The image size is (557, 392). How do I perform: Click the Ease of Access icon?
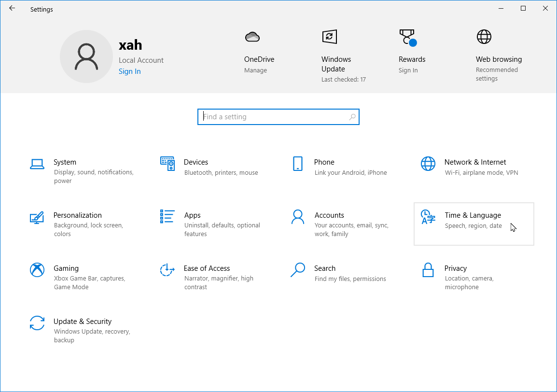[x=167, y=270]
